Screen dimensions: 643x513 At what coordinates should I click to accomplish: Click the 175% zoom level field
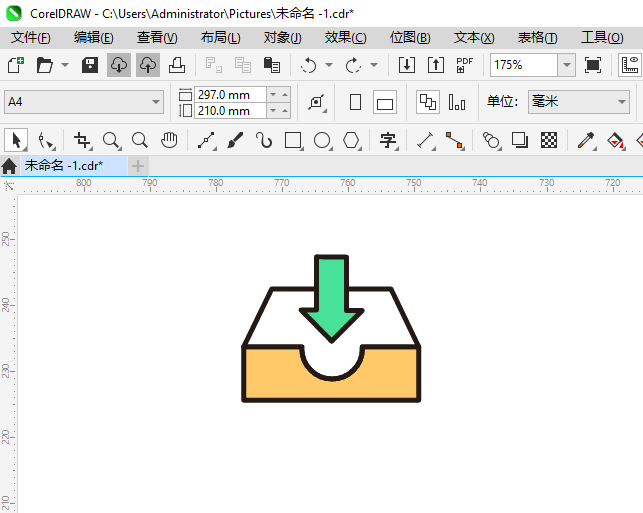[524, 65]
